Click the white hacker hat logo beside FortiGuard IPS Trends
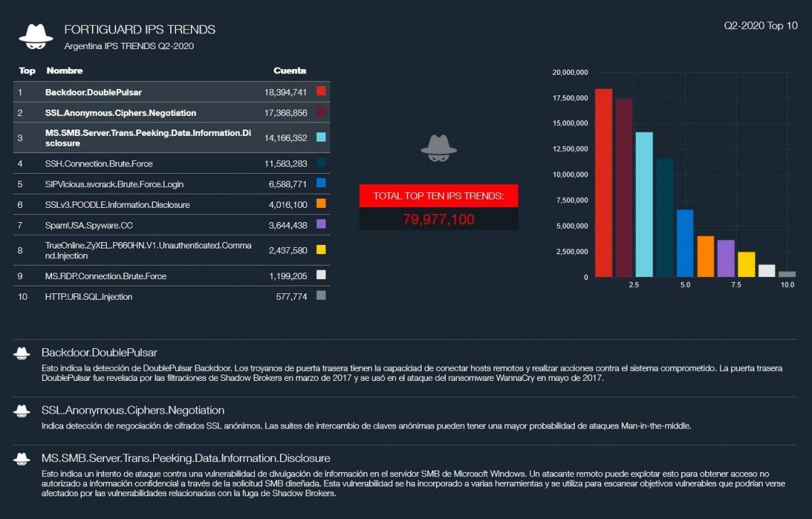Screen dimensions: 812x519 tap(36, 36)
